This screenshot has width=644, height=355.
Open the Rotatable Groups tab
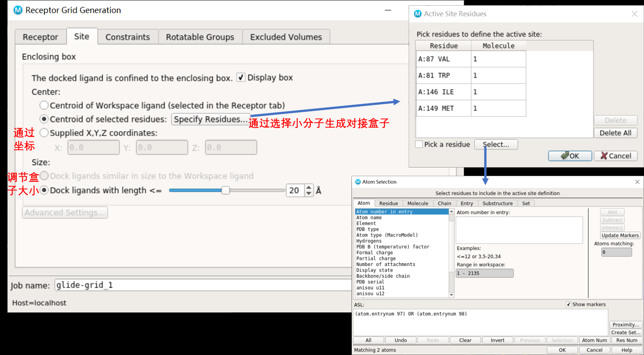pos(200,37)
